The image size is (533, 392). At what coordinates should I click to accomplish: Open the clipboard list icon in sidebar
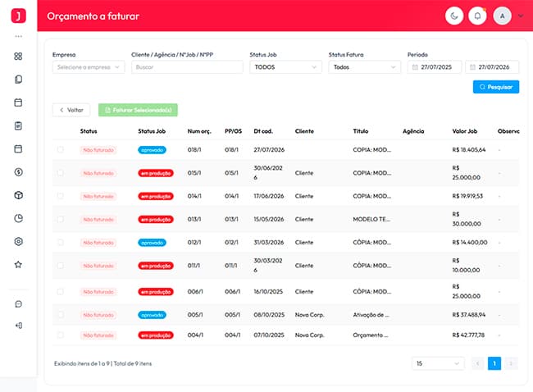click(18, 125)
